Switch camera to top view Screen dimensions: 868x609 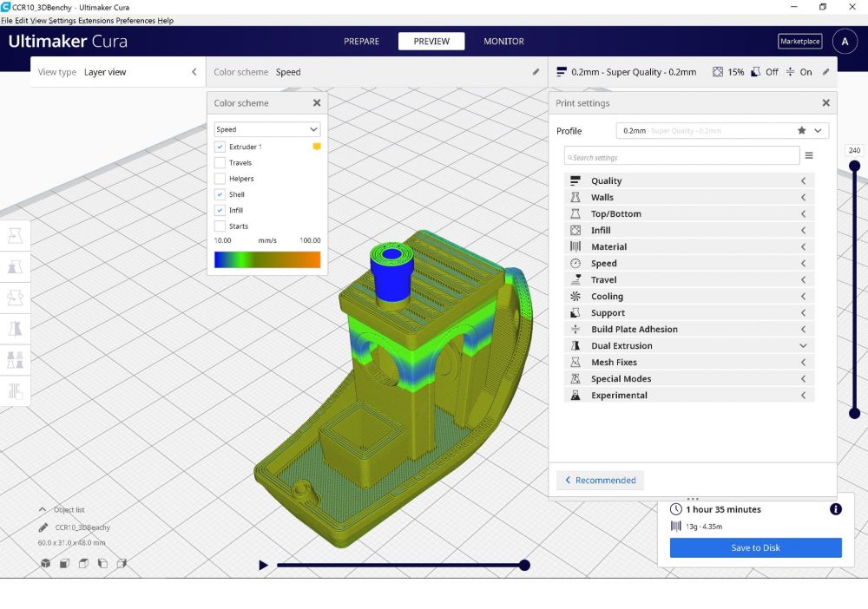[83, 563]
